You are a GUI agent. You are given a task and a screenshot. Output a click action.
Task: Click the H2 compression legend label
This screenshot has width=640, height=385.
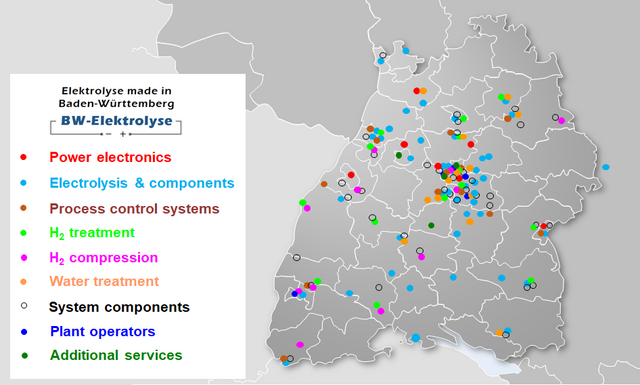103,258
